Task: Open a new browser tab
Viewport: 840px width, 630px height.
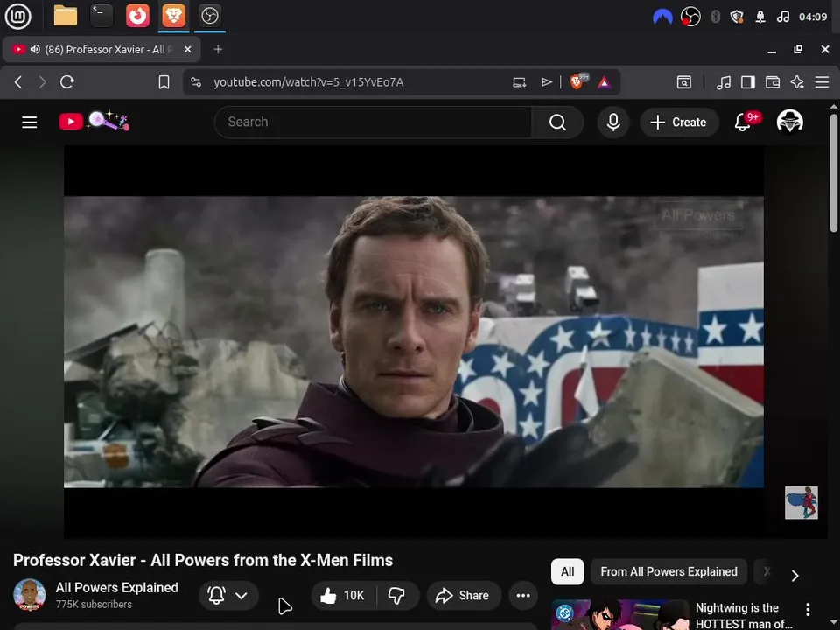Action: pyautogui.click(x=218, y=49)
